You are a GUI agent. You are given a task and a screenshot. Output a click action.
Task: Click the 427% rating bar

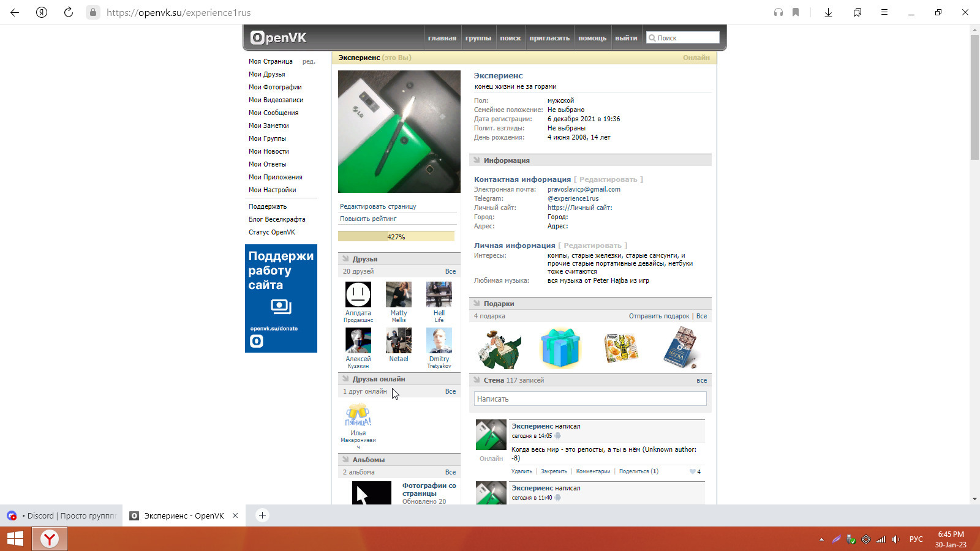pos(396,237)
